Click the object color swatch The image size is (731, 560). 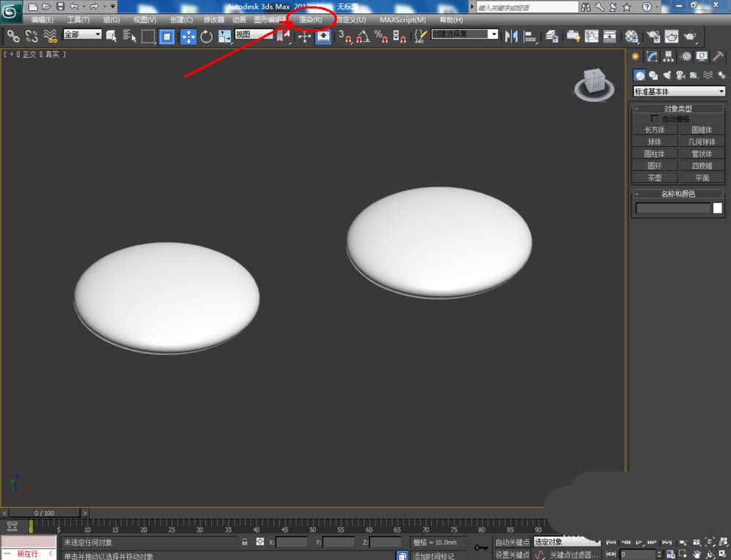(x=717, y=208)
